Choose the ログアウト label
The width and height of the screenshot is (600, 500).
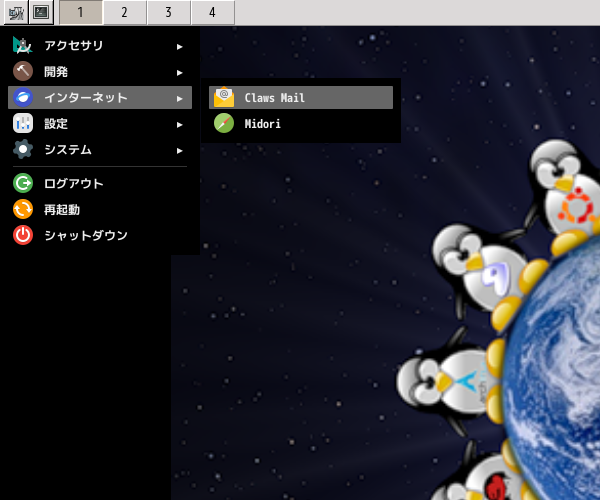point(73,183)
